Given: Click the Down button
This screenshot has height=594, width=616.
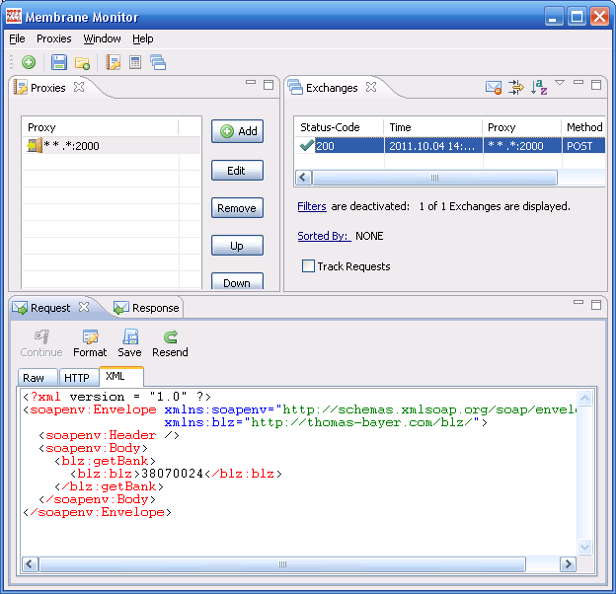Looking at the screenshot, I should pyautogui.click(x=237, y=281).
